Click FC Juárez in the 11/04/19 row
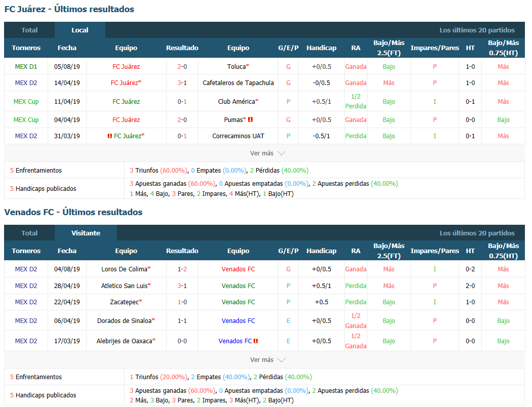 click(x=126, y=101)
